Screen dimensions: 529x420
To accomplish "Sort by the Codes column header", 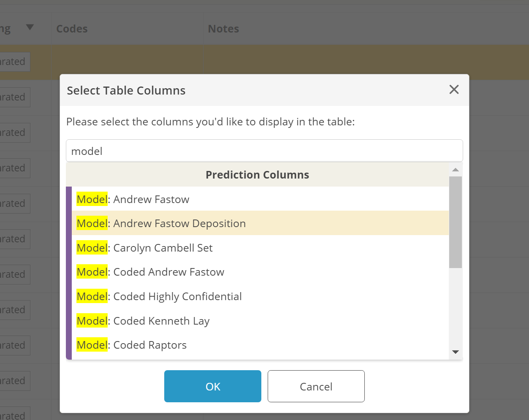I will tap(71, 28).
